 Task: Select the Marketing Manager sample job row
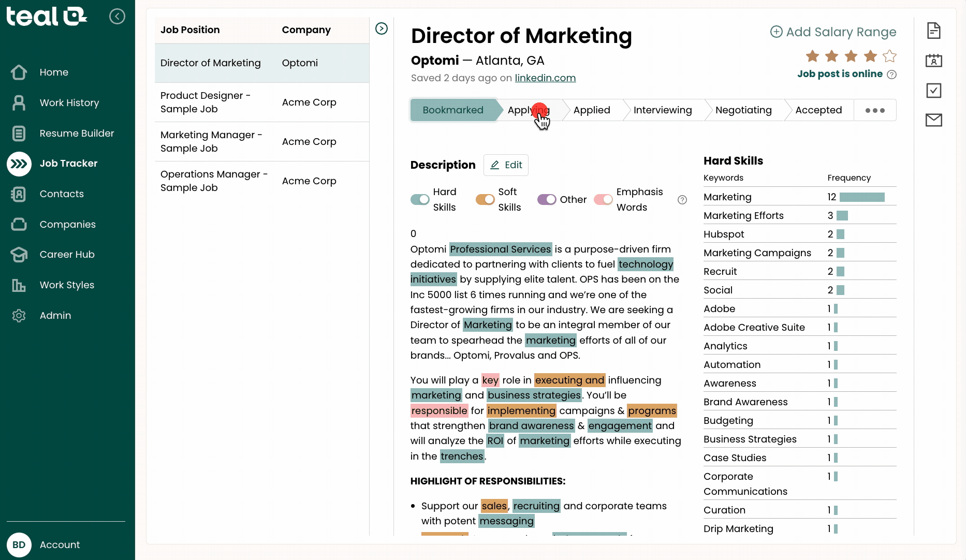(x=261, y=142)
